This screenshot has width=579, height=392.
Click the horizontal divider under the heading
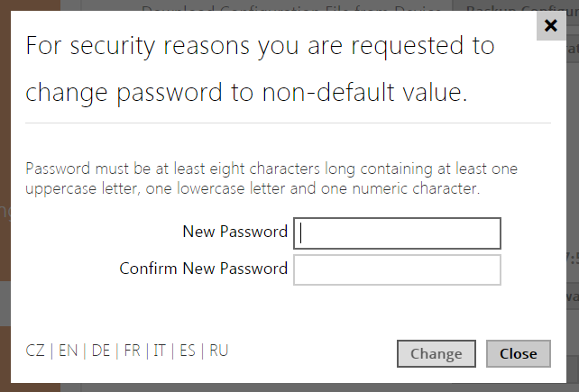point(288,123)
